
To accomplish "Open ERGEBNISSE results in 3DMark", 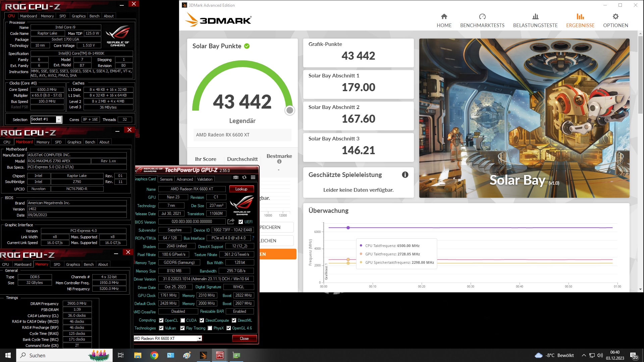I will [x=580, y=20].
